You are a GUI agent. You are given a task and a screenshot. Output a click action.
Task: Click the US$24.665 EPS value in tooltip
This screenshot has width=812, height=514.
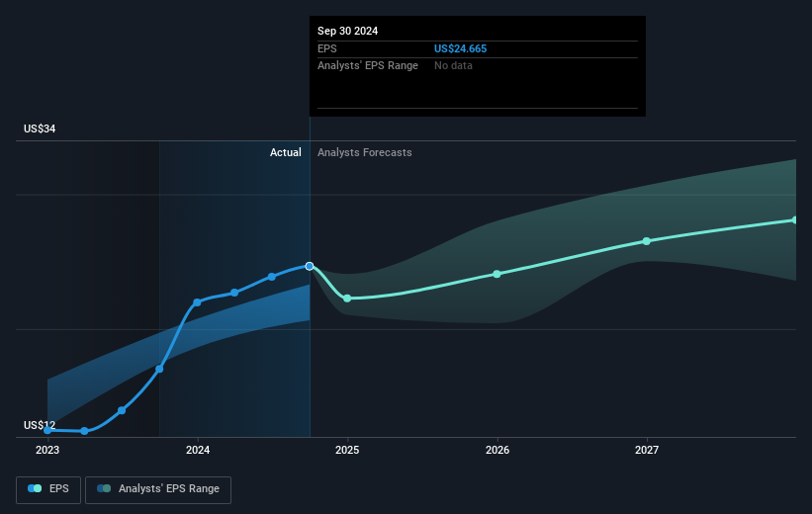(x=460, y=48)
